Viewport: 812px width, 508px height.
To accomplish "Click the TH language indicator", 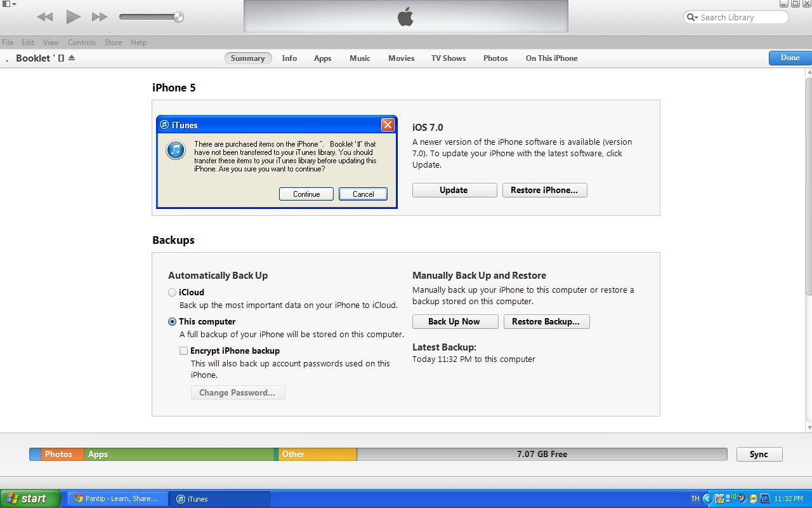I will 695,498.
